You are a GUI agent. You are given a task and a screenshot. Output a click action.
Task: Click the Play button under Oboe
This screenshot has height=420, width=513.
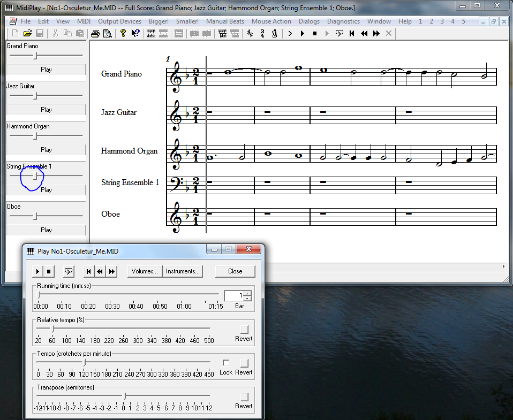pyautogui.click(x=46, y=230)
